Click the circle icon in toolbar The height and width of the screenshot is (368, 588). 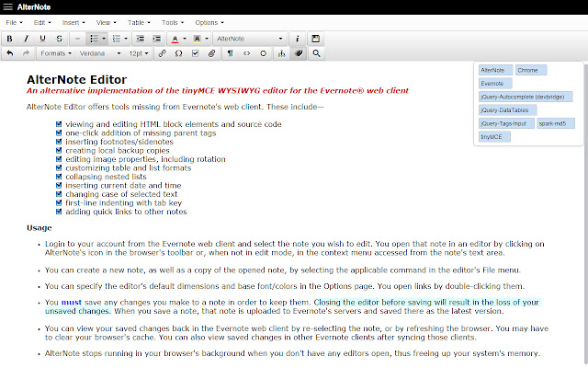pos(264,53)
